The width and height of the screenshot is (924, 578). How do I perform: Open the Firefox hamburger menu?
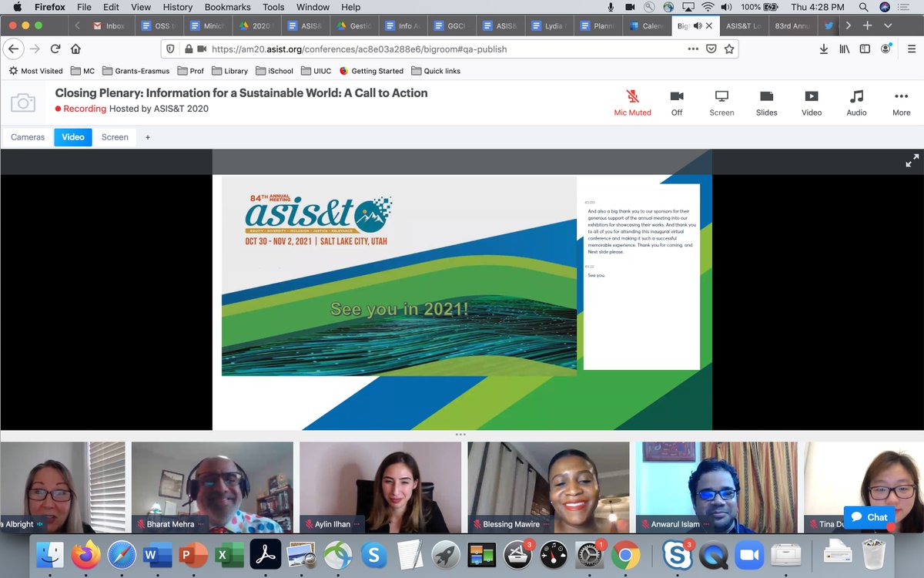(911, 49)
